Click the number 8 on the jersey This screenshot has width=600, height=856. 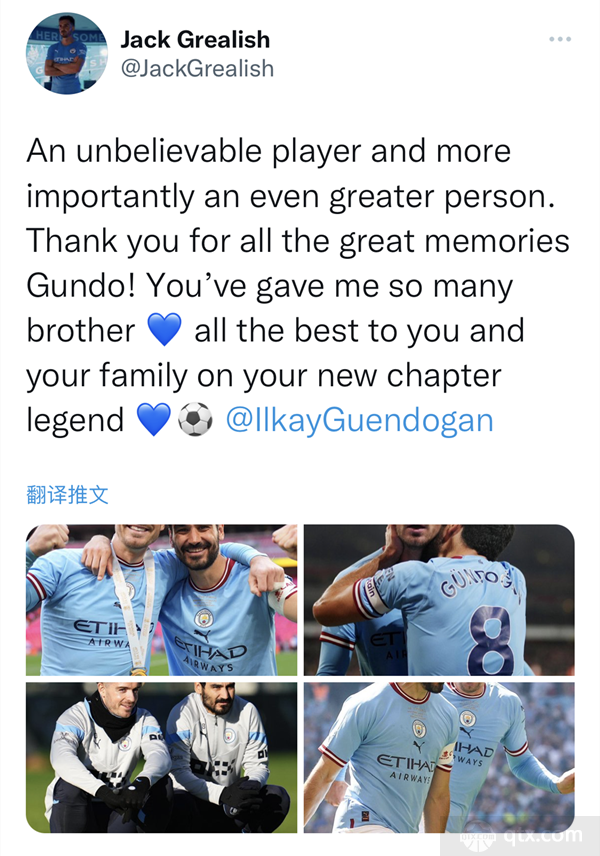tap(489, 640)
